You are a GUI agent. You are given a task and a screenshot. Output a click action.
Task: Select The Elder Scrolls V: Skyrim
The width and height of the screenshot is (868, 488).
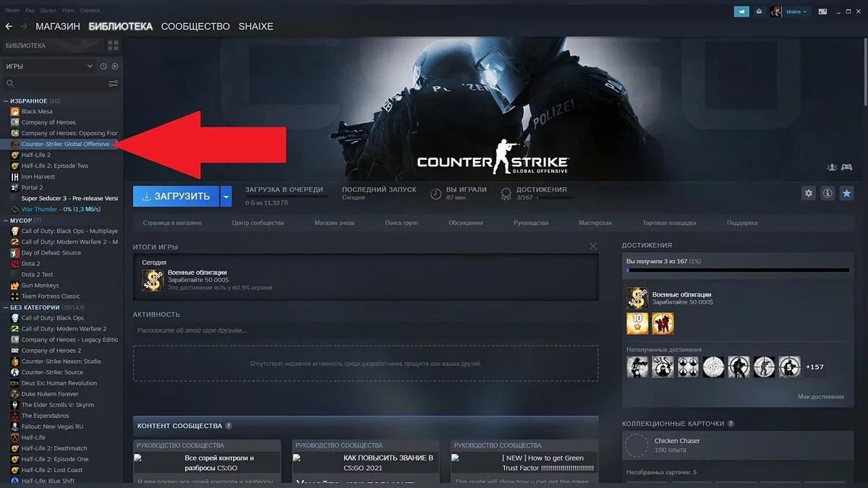coord(58,405)
